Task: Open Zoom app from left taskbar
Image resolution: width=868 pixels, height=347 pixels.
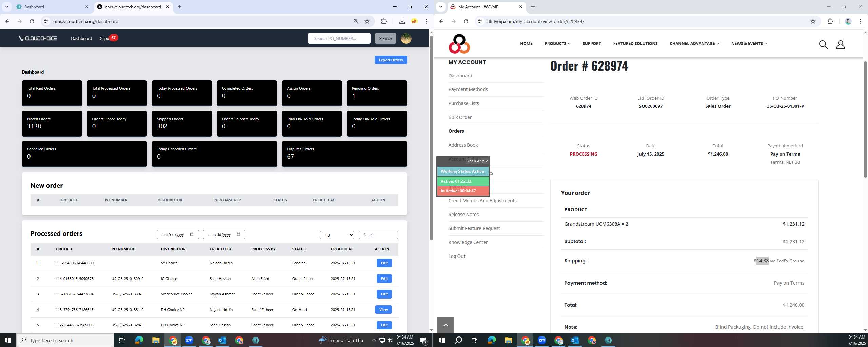Action: click(189, 340)
